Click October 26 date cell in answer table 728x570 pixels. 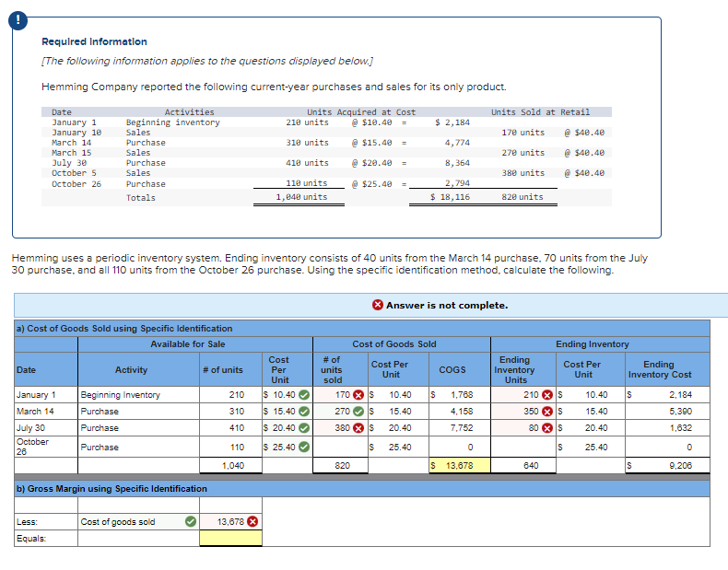(x=46, y=448)
